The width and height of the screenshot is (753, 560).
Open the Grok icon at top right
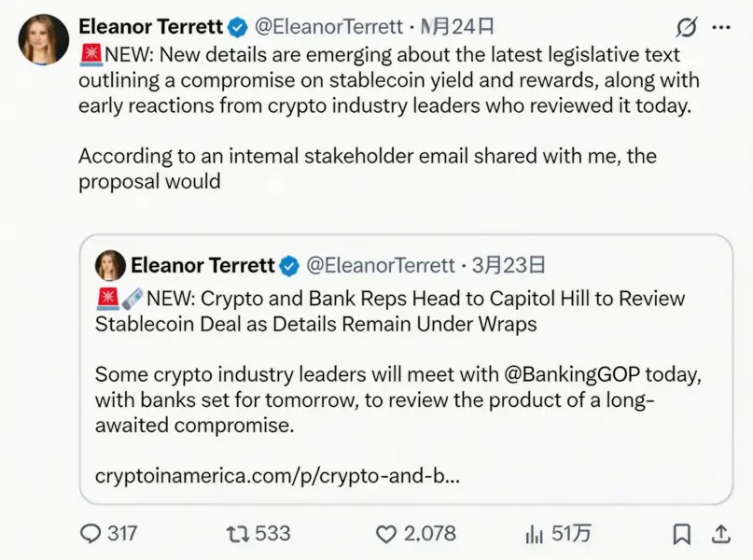pyautogui.click(x=687, y=27)
